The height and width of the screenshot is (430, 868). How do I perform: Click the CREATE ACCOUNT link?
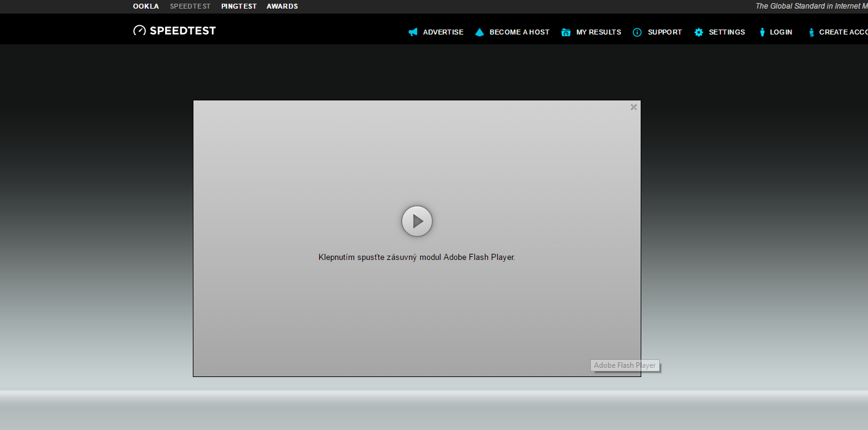point(843,32)
